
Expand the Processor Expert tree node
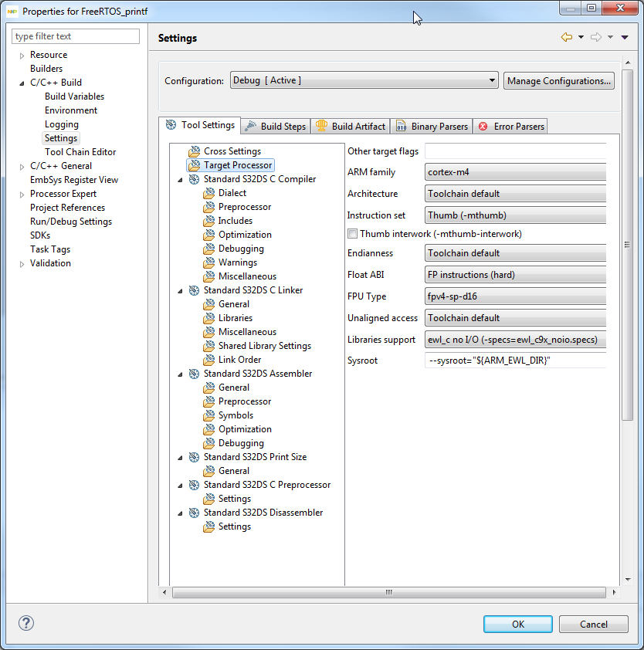tap(22, 195)
